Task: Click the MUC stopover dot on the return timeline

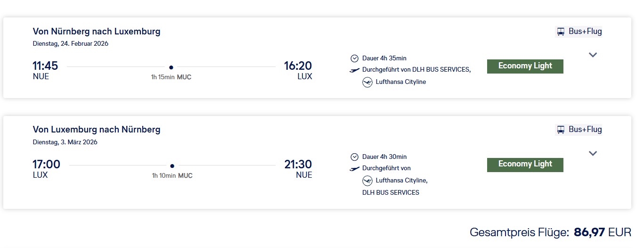Action: (x=172, y=166)
